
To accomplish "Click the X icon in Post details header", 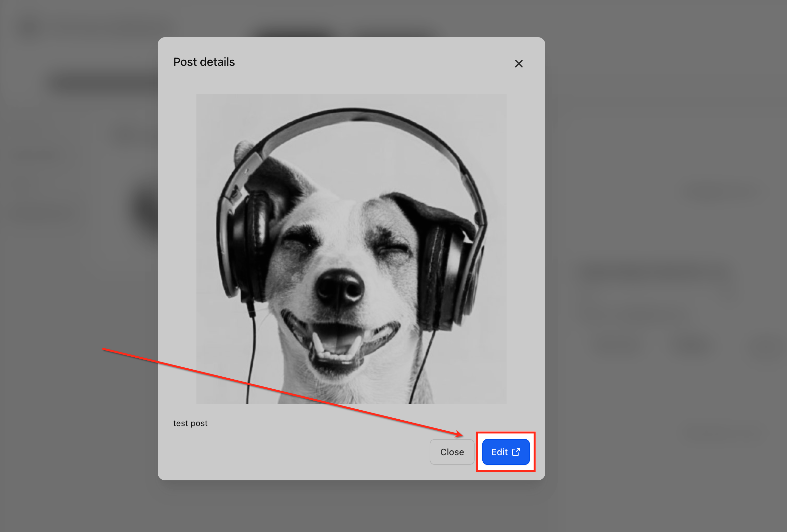I will (x=519, y=64).
